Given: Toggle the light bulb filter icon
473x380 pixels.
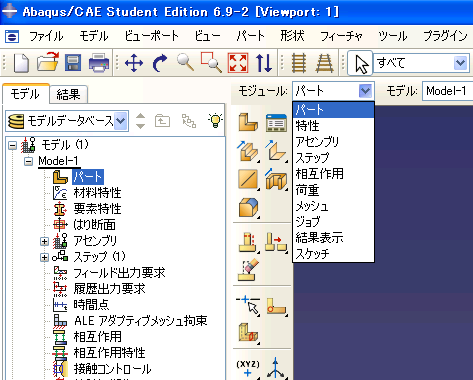Looking at the screenshot, I should click(215, 120).
